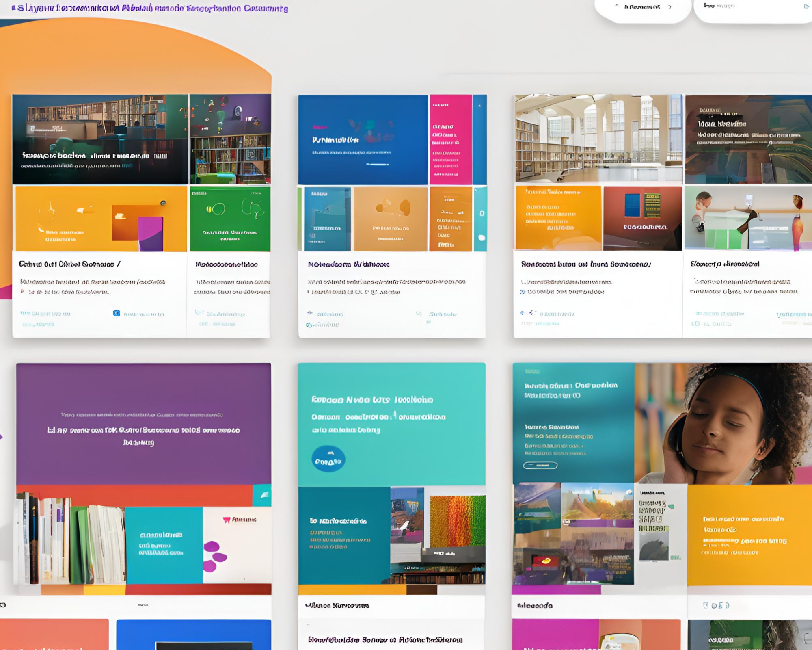
Task: Open the bright library interior photo thumbnail
Action: tap(598, 139)
